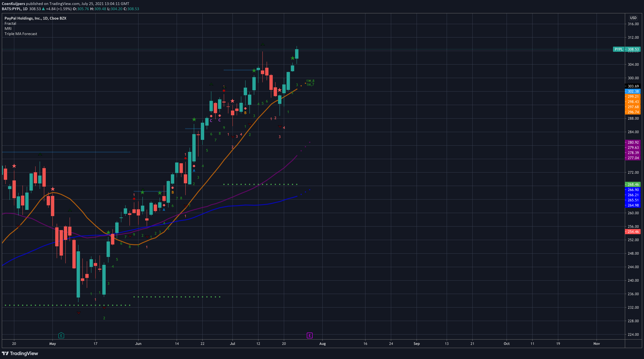Click the 1W,8 green annotation text
644x359 pixels.
(x=310, y=81)
